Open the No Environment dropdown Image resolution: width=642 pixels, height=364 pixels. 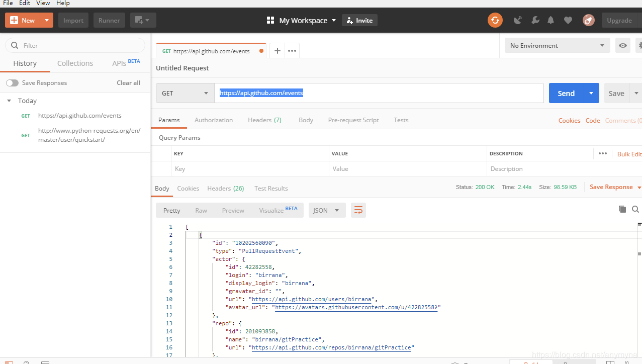(x=558, y=45)
